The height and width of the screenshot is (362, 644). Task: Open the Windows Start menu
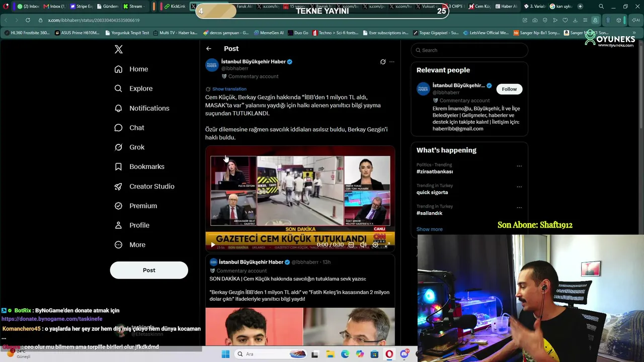pos(225,354)
